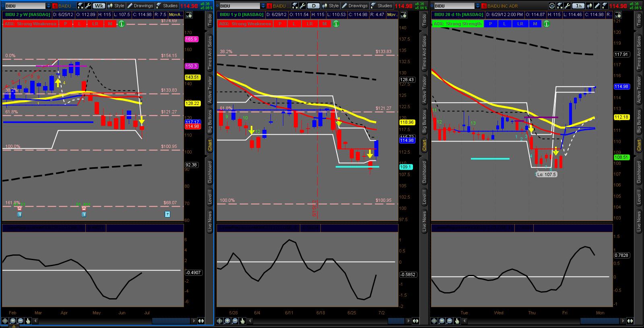644x328 pixels.
Task: Open the weekly chart's share/detach icon
Action: click(81, 6)
